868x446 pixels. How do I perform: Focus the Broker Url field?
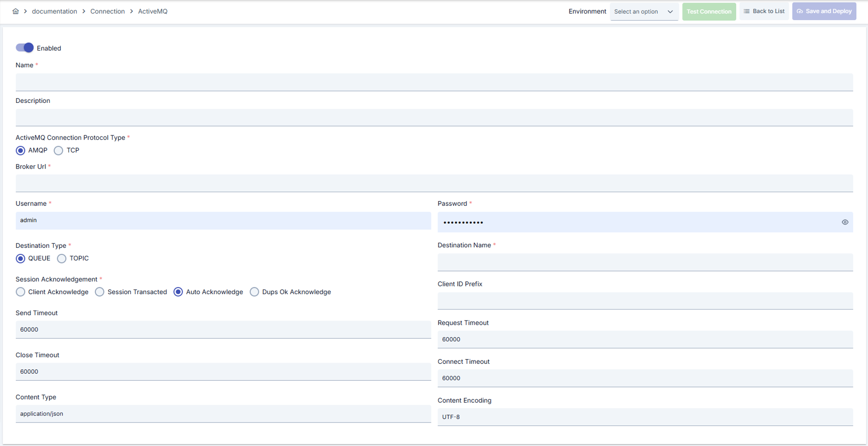click(434, 183)
